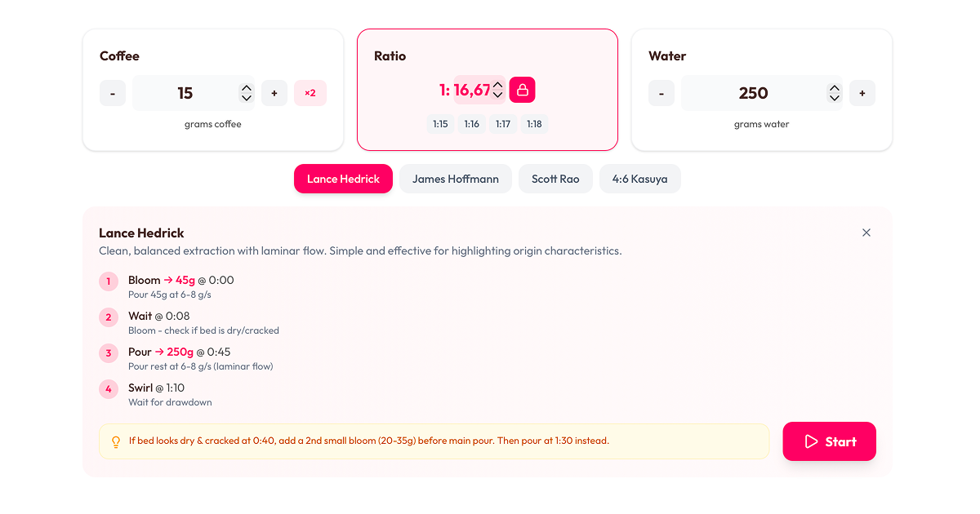980x514 pixels.
Task: Switch to the James Hoffmann recipe
Action: 455,179
